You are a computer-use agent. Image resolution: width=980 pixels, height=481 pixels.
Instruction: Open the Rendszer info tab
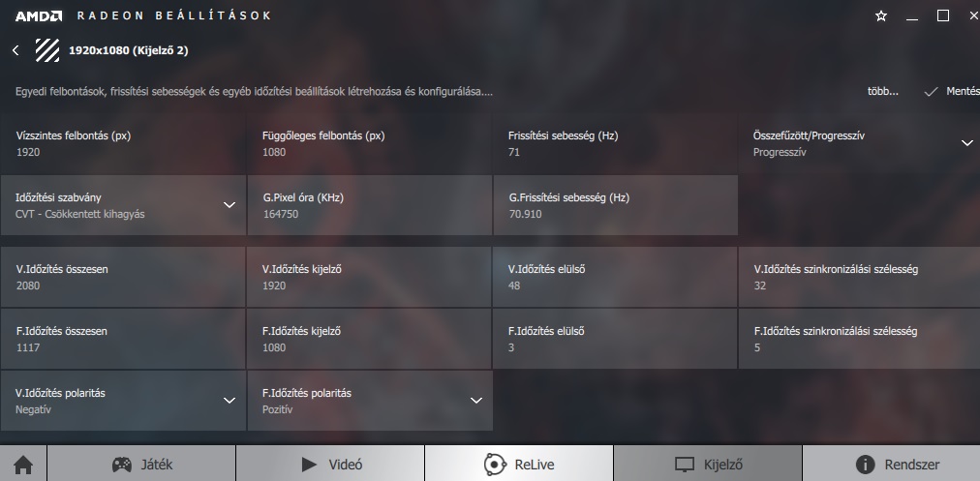[x=892, y=465]
